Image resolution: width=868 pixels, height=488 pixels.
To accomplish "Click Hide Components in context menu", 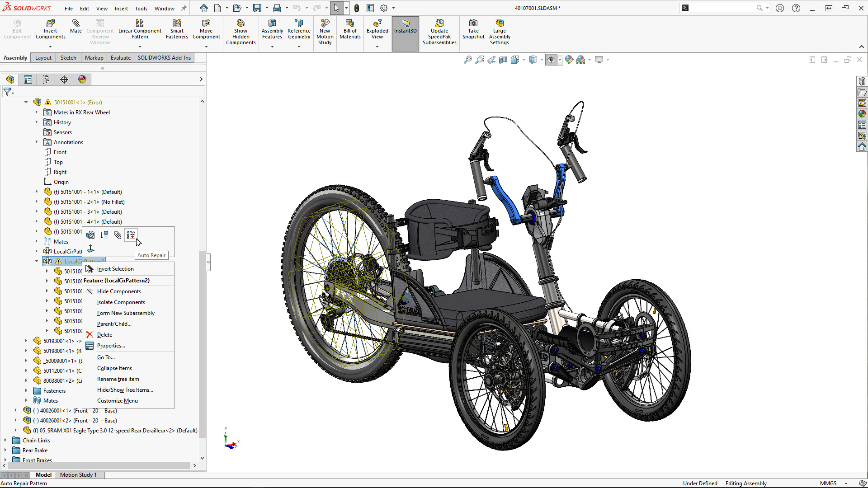I will 118,291.
